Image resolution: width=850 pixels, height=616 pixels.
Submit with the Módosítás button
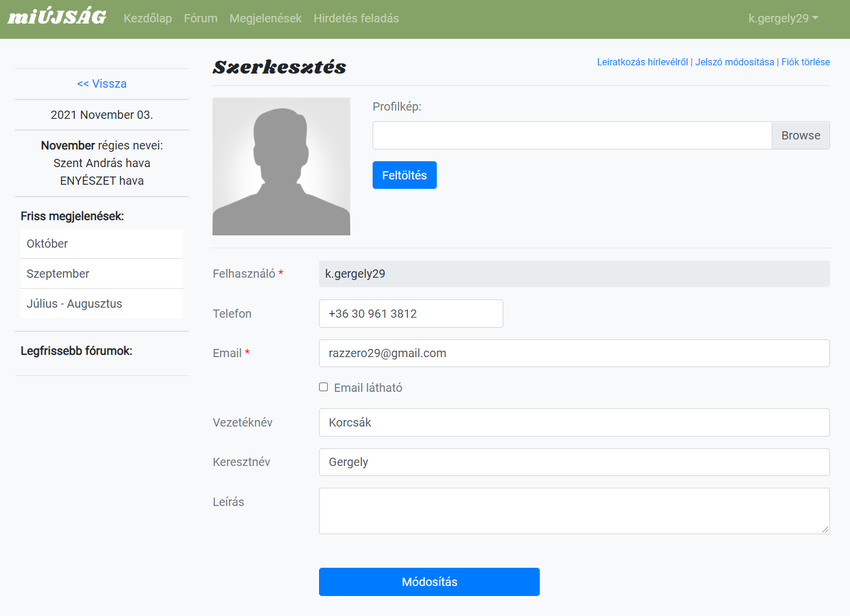429,582
